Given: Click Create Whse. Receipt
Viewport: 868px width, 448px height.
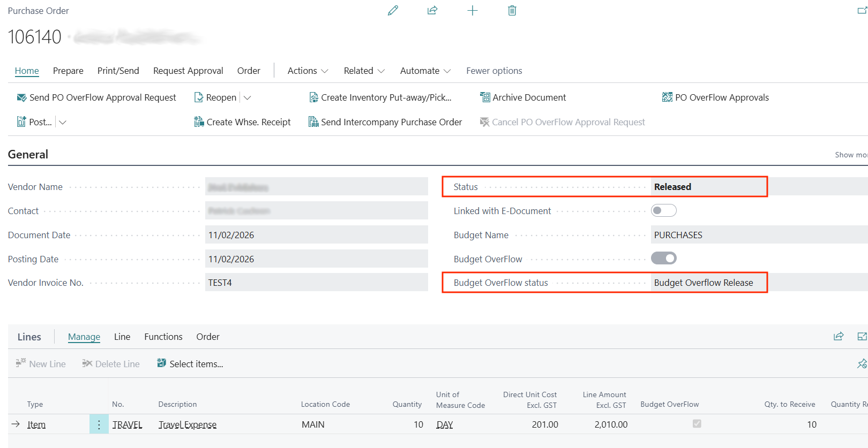Looking at the screenshot, I should [x=242, y=122].
